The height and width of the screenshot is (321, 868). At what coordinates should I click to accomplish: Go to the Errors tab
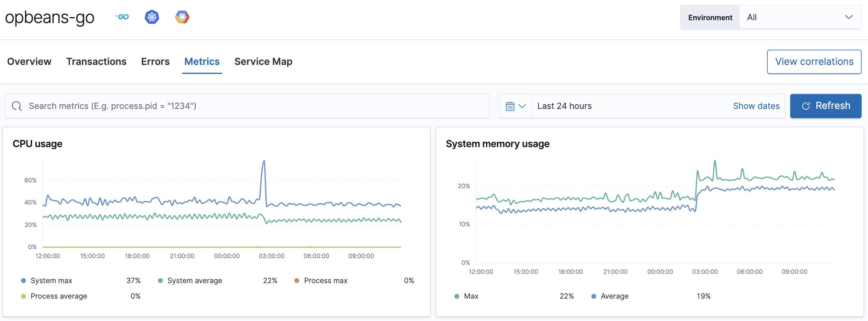coord(155,62)
